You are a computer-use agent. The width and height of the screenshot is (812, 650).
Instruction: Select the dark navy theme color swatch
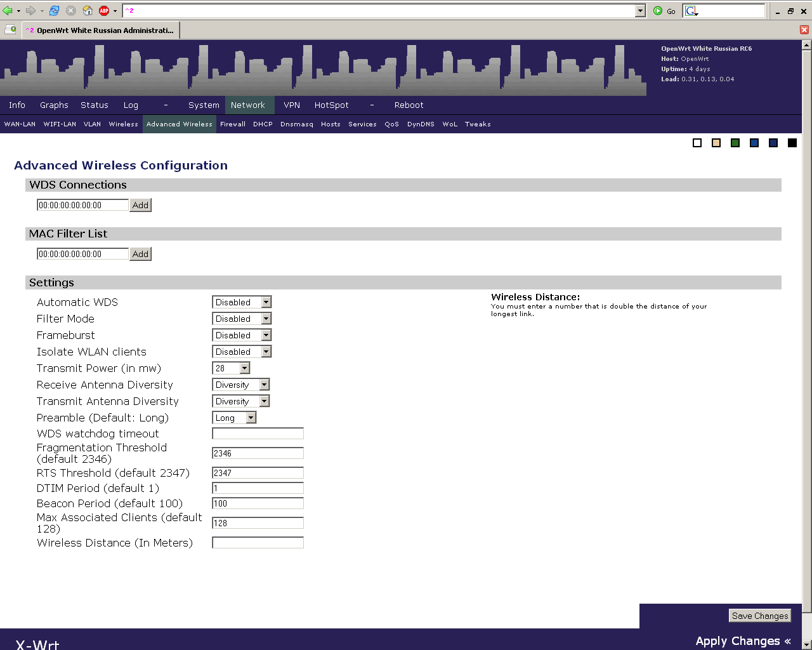773,143
